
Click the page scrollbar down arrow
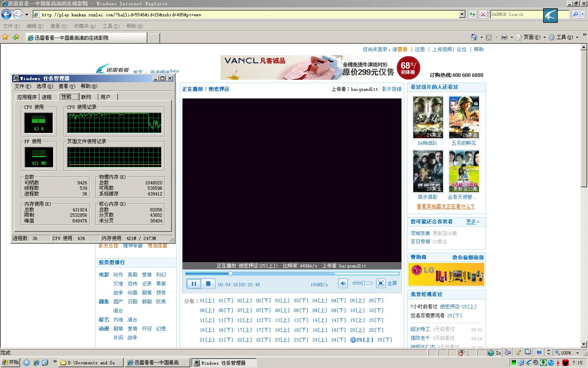[x=584, y=345]
